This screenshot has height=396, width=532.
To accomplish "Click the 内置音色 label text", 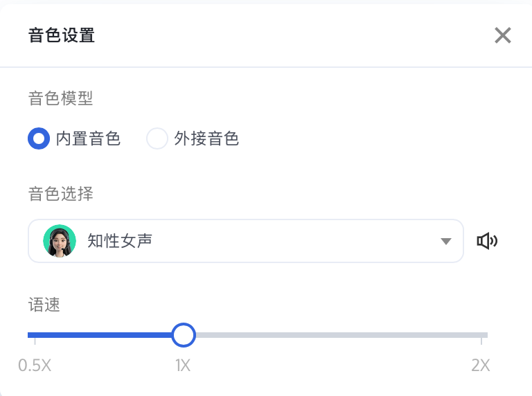I will [88, 138].
